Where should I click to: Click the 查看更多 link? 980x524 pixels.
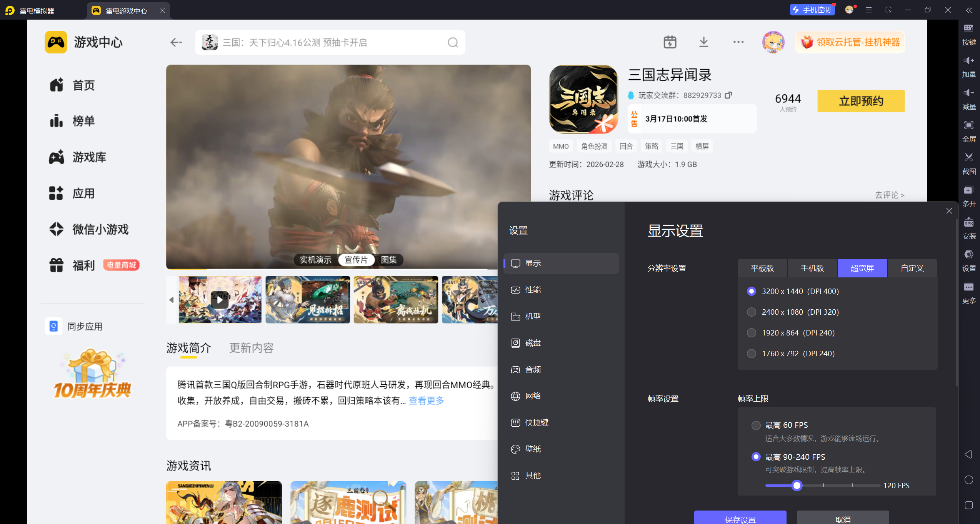426,401
